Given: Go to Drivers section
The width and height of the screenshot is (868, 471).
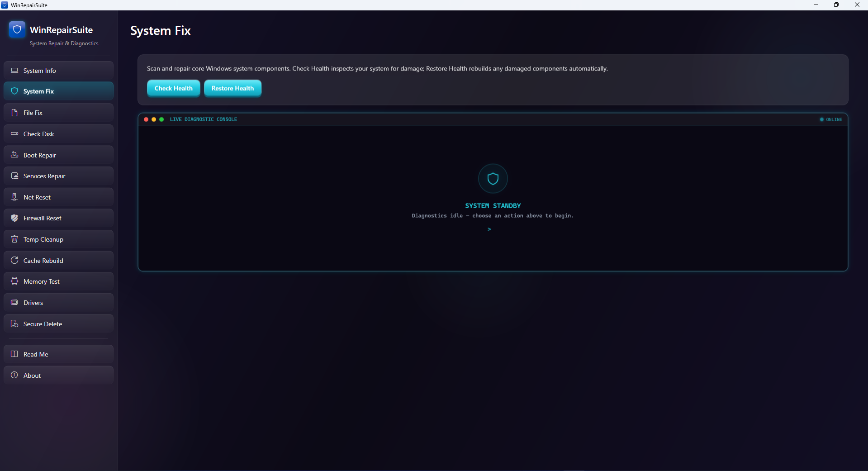Looking at the screenshot, I should [x=58, y=302].
